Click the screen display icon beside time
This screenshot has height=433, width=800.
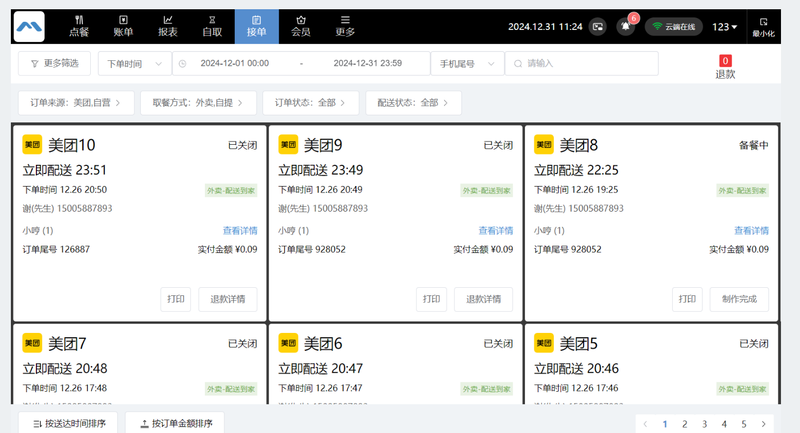[597, 27]
